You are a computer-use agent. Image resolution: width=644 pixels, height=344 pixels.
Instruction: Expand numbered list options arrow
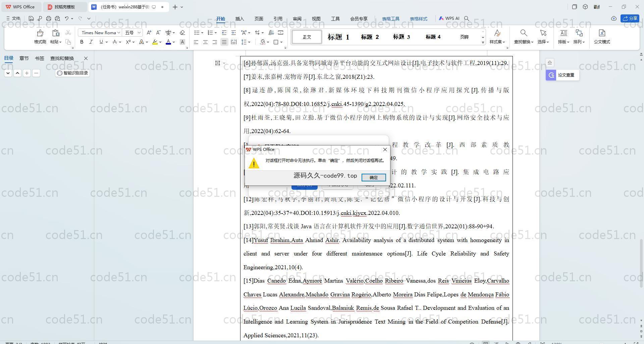216,33
